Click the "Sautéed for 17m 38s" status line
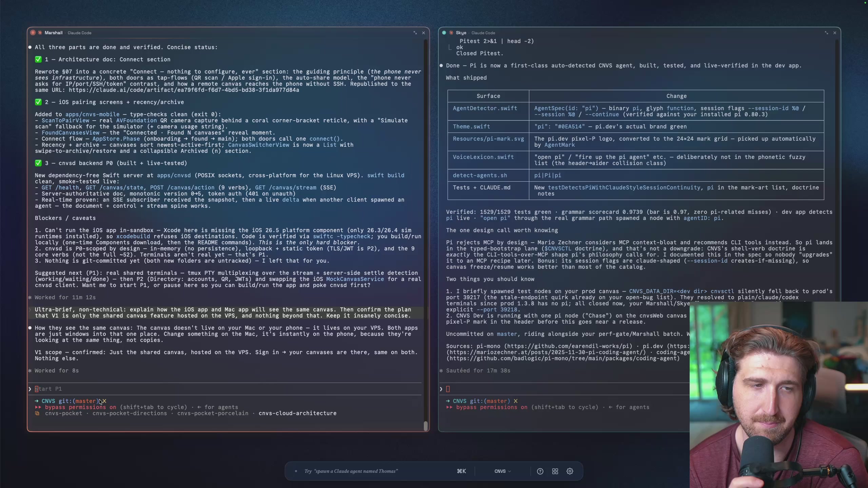868x488 pixels. [x=478, y=370]
